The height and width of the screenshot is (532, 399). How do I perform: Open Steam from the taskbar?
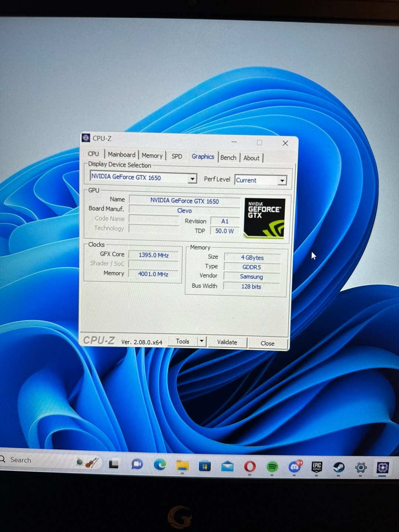(339, 467)
